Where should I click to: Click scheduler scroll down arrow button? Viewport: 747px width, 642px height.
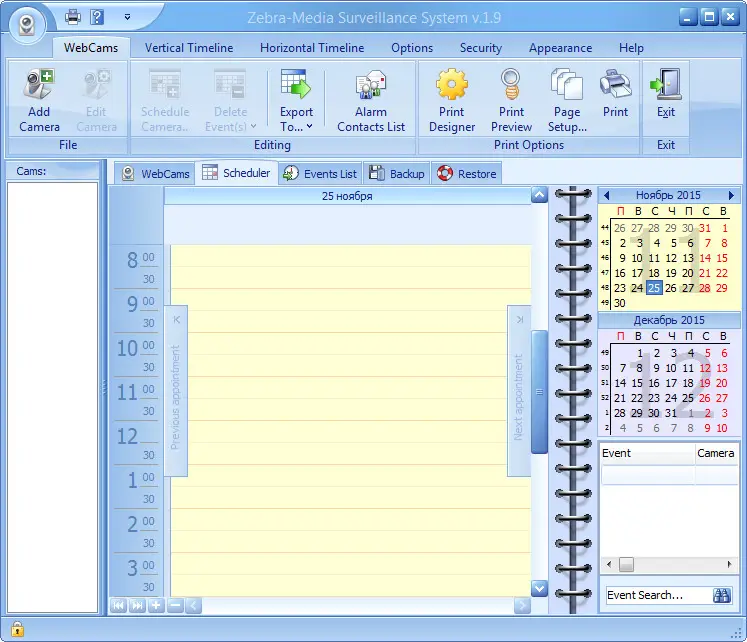click(539, 589)
